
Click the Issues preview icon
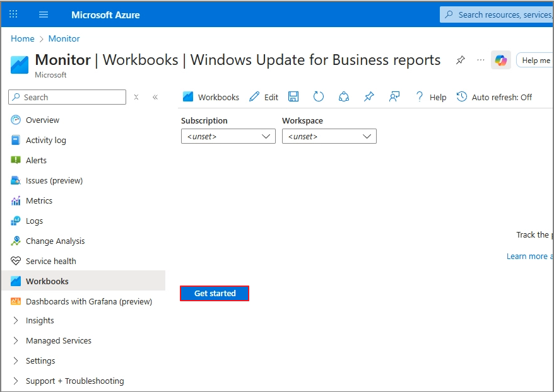coord(16,180)
